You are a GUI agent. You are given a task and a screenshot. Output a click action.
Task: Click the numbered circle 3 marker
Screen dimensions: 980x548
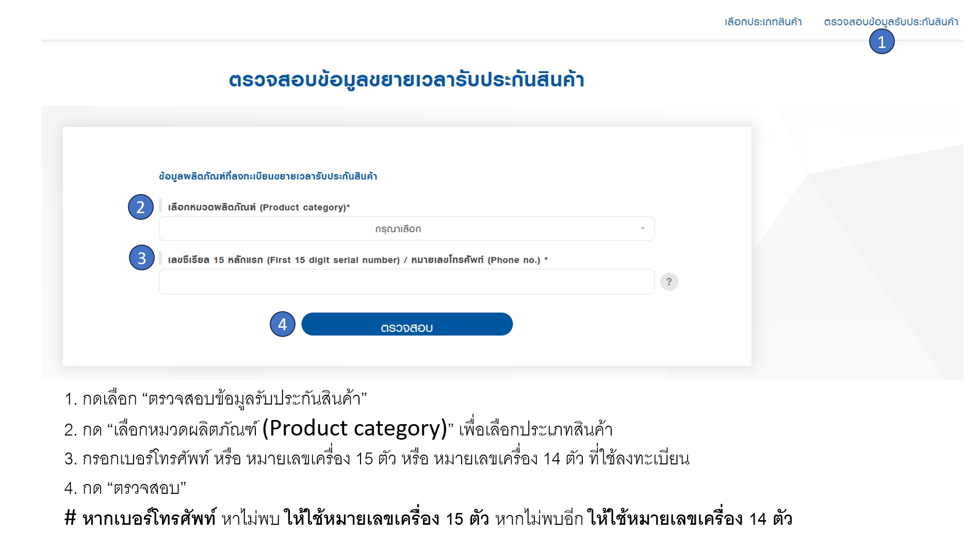point(141,257)
